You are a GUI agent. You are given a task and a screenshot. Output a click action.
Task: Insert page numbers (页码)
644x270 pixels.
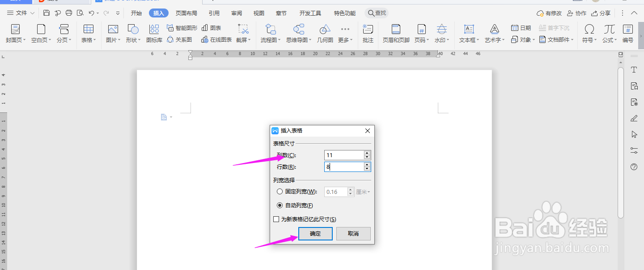[x=421, y=34]
